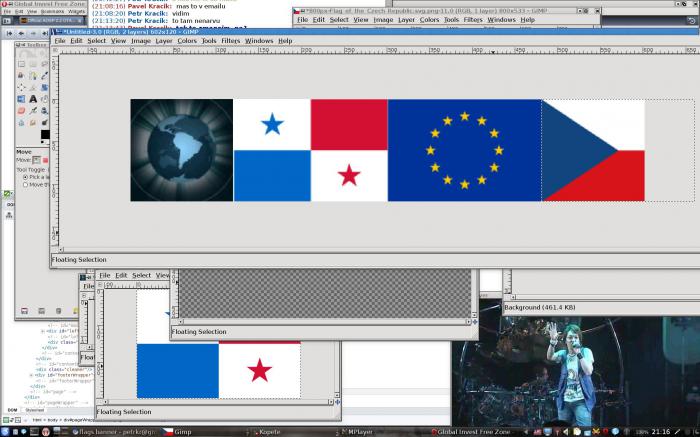Click the delete options trash icon at Toolbox bottom

pyautogui.click(x=58, y=311)
